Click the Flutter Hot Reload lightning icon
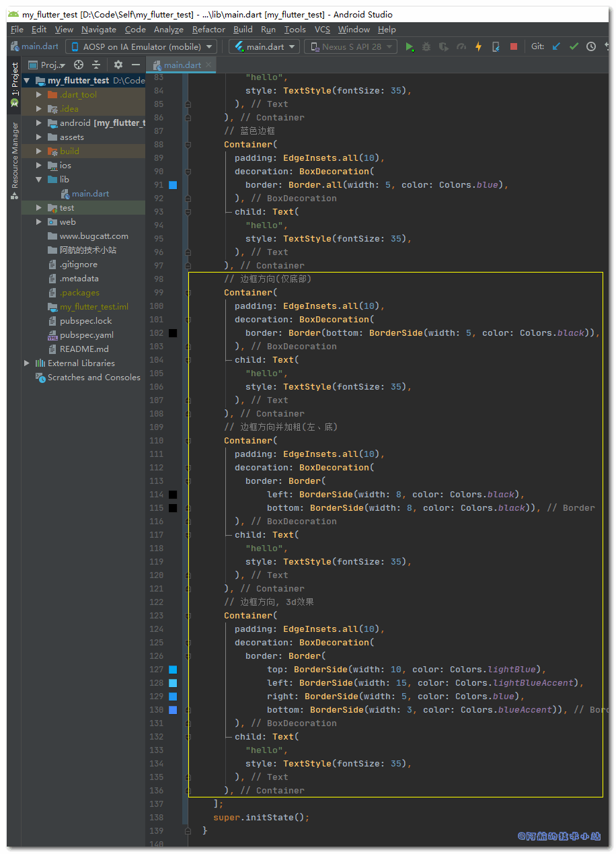The height and width of the screenshot is (854, 616). 478,46
